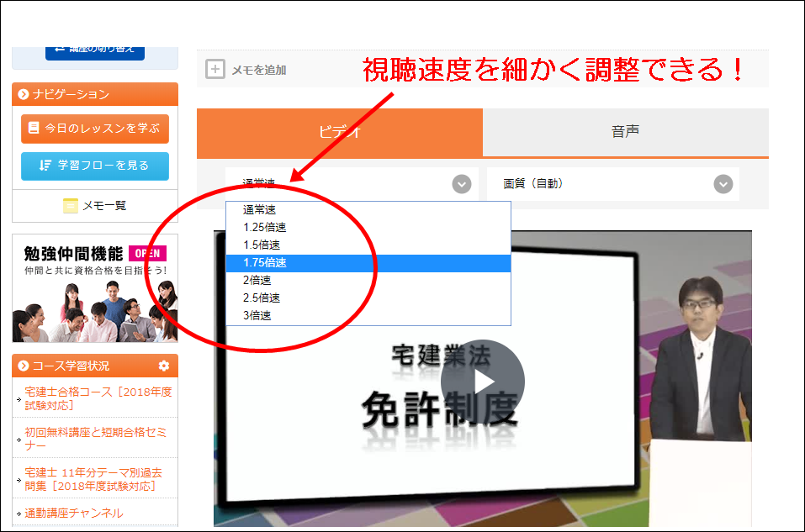
Task: Select 2.5倍速 playback speed
Action: coord(368,298)
